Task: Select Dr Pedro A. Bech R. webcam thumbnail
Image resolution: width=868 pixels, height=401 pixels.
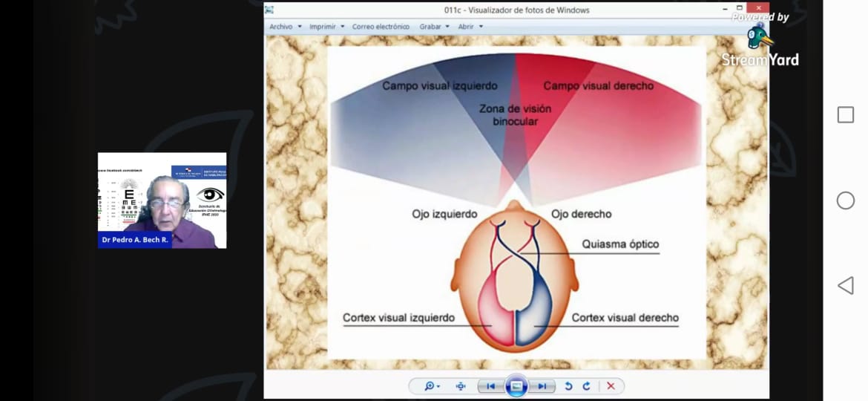Action: 162,200
